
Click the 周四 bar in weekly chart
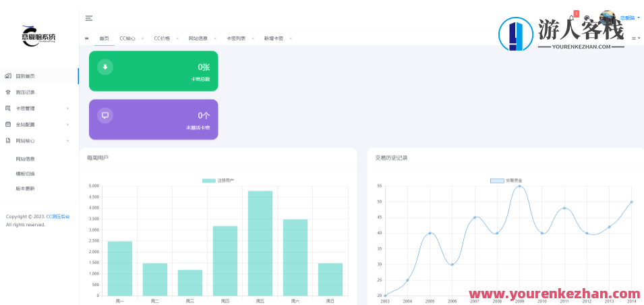[225, 260]
